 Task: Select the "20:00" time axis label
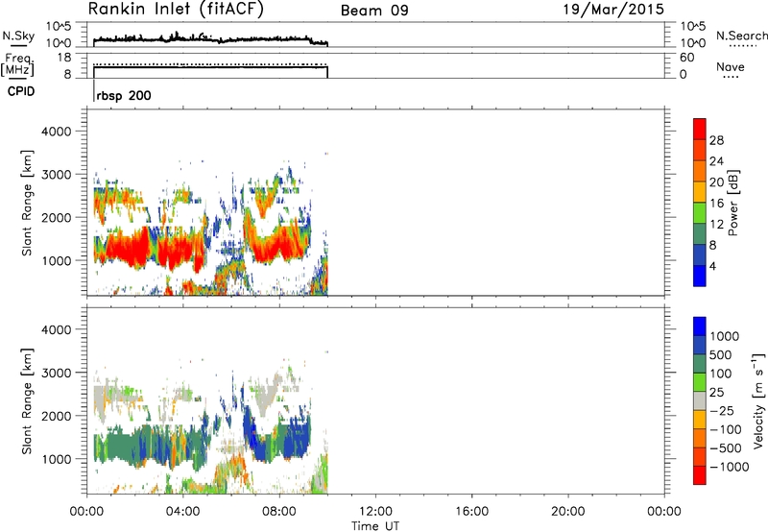tap(568, 512)
